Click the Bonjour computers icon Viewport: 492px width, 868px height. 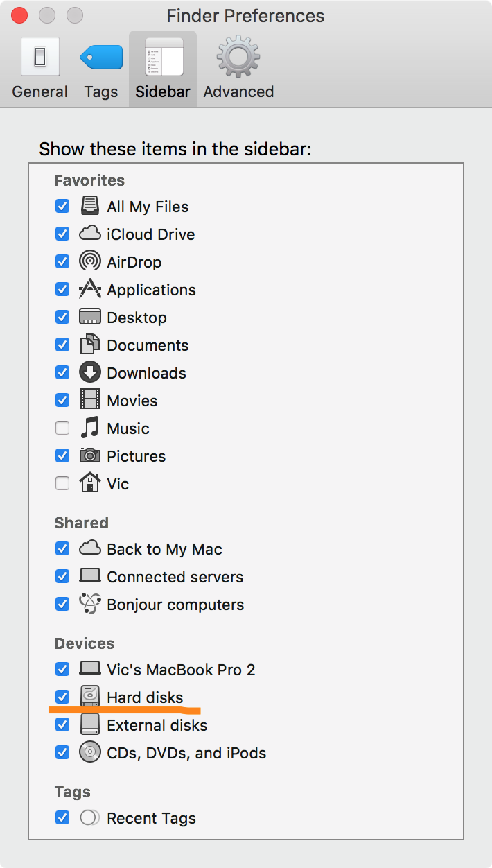click(x=90, y=604)
